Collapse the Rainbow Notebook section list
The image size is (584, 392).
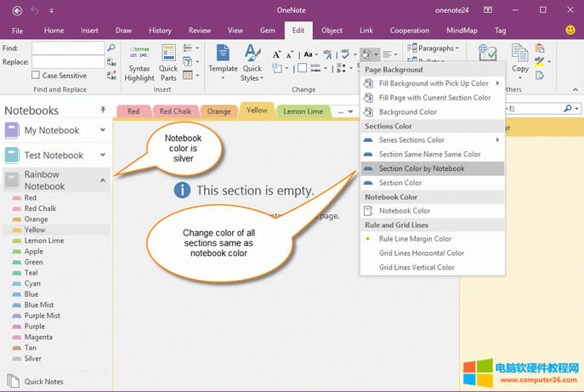coord(103,179)
